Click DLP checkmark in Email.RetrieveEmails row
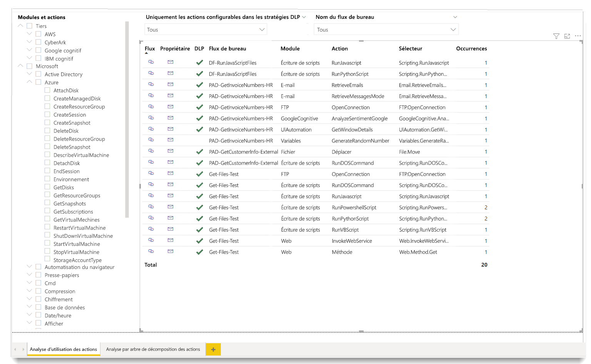Image resolution: width=591 pixels, height=364 pixels. click(199, 85)
